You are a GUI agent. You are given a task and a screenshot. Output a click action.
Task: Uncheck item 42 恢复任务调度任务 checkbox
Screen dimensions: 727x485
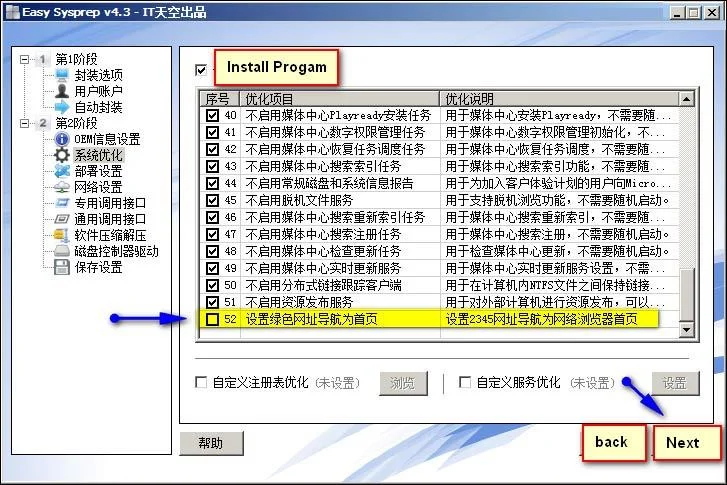pos(212,149)
